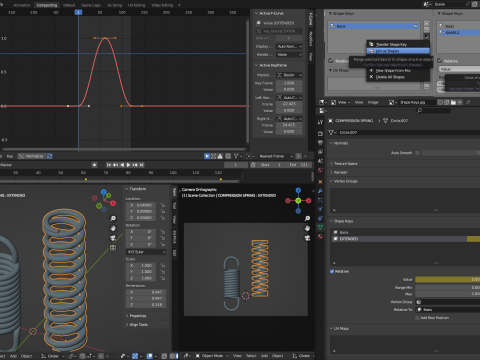Jump to the timeline end frame
Image resolution: width=480 pixels, height=360 pixels.
[x=142, y=165]
